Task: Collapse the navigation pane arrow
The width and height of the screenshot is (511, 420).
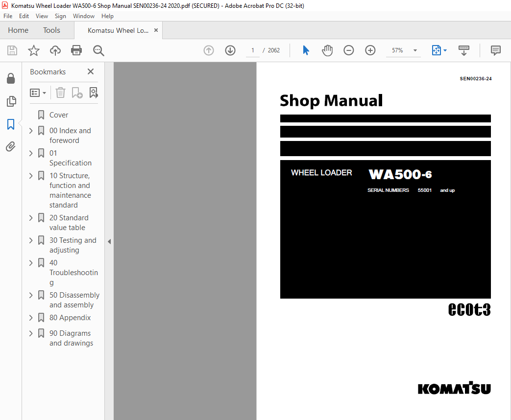Action: [x=109, y=242]
